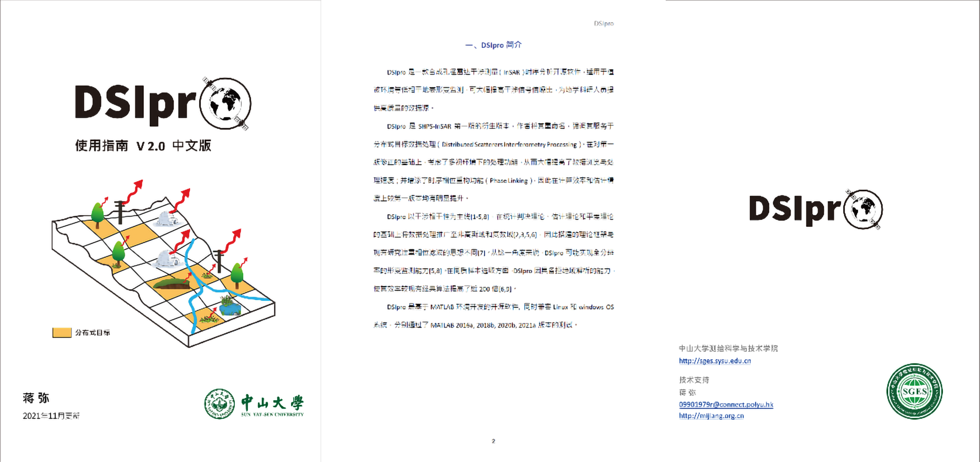This screenshot has width=980, height=462.
Task: Click the green SGES seal logo
Action: coord(914,391)
